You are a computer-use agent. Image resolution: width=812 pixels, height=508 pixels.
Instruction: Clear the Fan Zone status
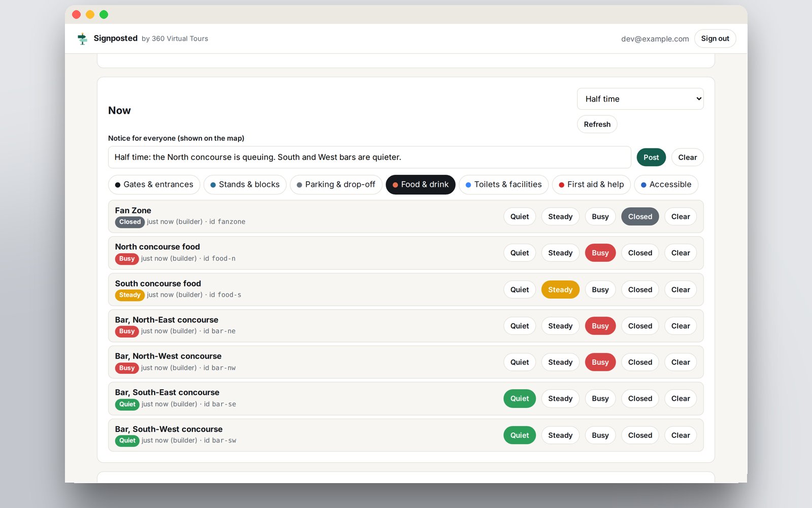(681, 216)
